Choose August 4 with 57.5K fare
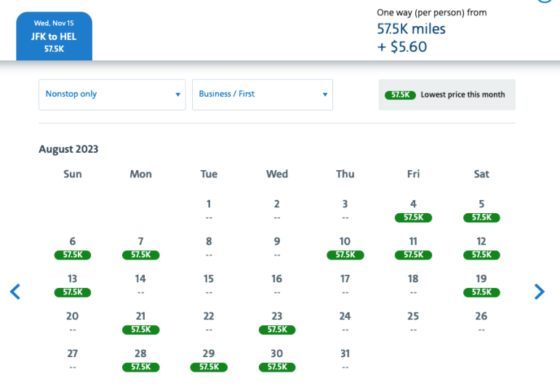Image resolution: width=560 pixels, height=392 pixels. 413,210
